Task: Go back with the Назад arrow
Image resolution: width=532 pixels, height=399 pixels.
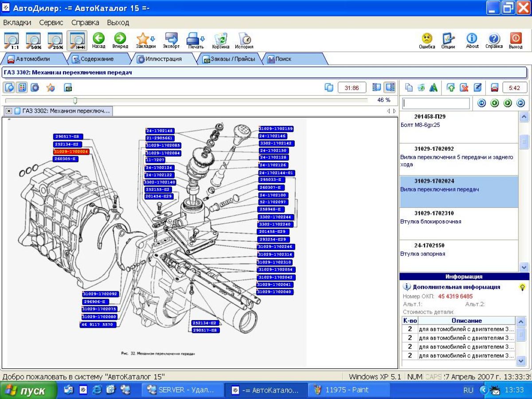Action: point(98,40)
